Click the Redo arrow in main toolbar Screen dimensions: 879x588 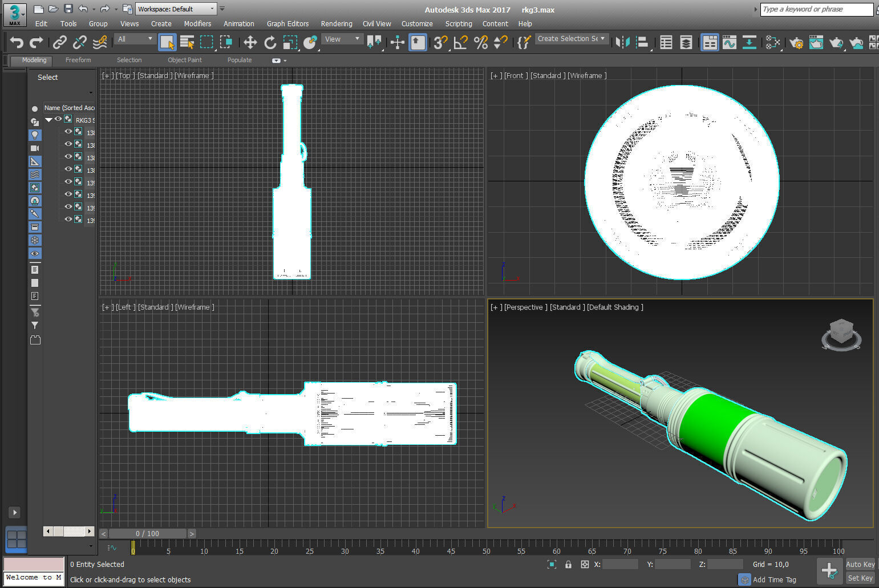point(36,42)
